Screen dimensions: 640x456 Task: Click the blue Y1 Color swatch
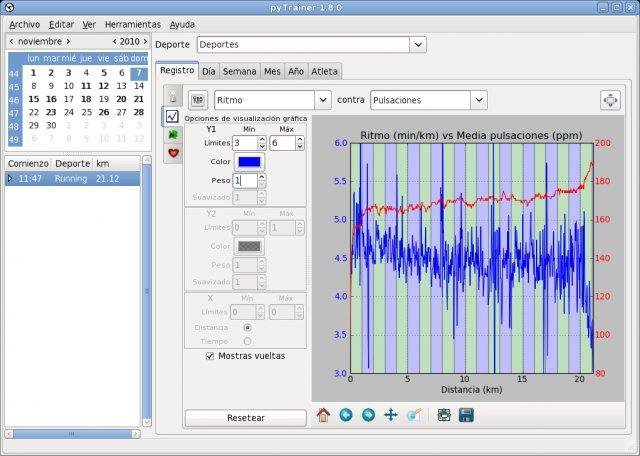pyautogui.click(x=251, y=162)
